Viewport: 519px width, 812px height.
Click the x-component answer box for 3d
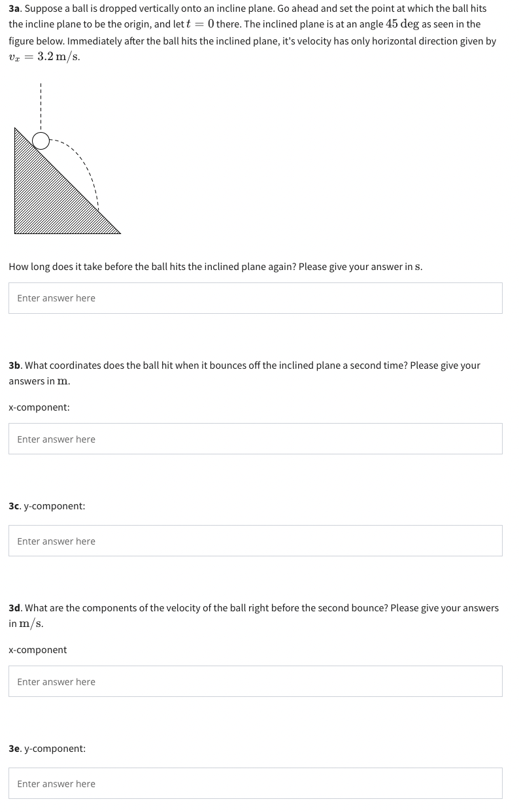tap(255, 681)
